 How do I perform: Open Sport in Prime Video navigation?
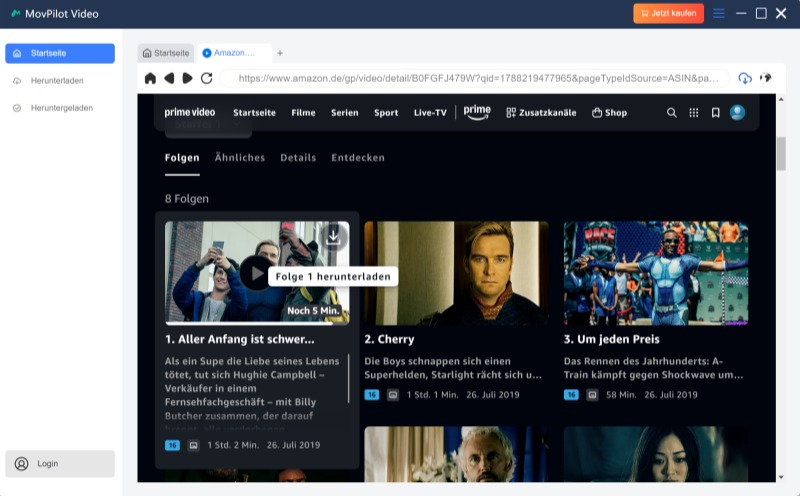click(x=386, y=112)
